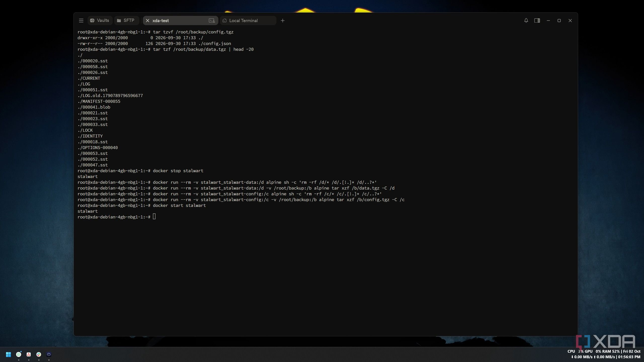Viewport: 644px width, 362px height.
Task: Open the Windows Start menu
Action: (8, 354)
